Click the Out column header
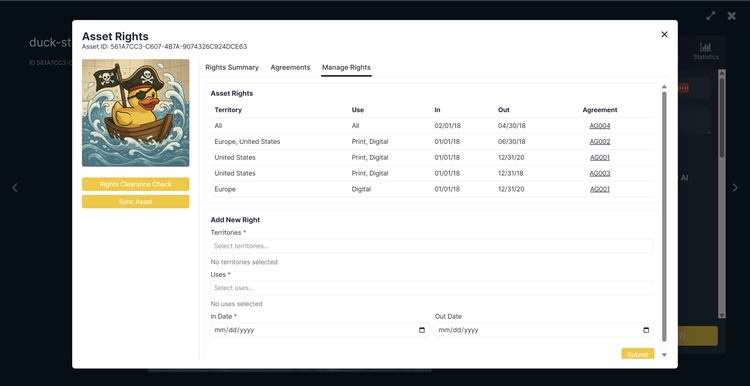This screenshot has height=386, width=750. coord(504,110)
